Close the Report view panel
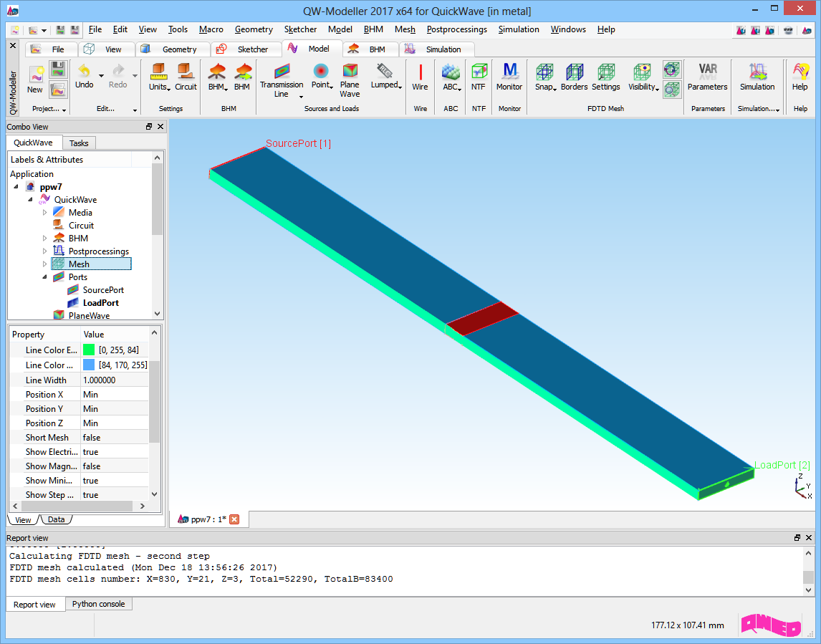This screenshot has height=644, width=821. pos(809,538)
